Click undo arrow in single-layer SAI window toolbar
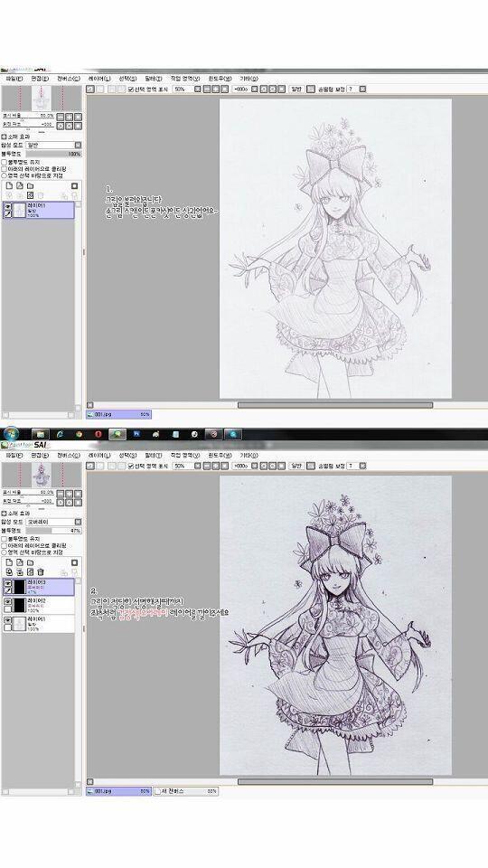Screen dimensions: 488x868 click(x=90, y=90)
